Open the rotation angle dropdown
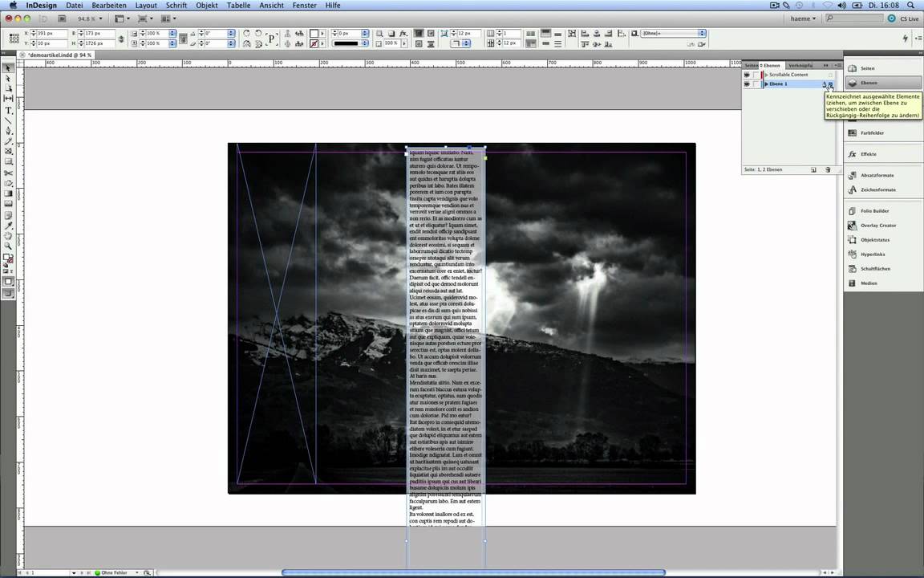The height and width of the screenshot is (578, 924). coord(231,34)
